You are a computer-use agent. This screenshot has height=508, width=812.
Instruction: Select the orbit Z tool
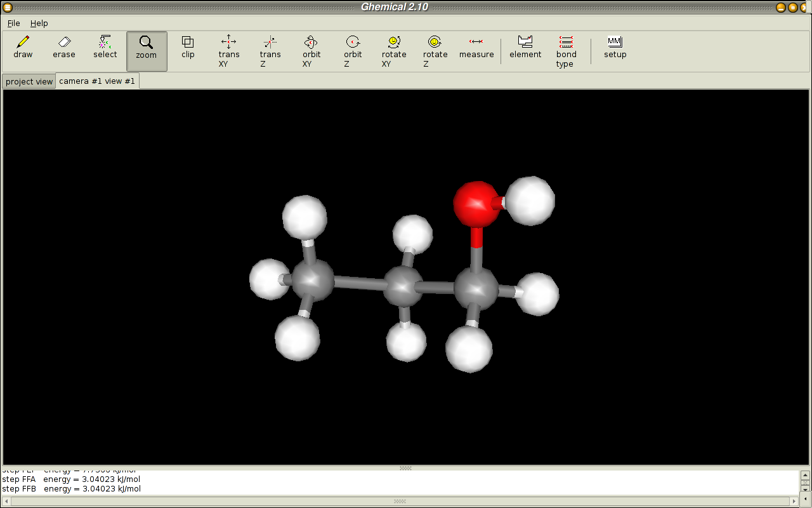(353, 51)
